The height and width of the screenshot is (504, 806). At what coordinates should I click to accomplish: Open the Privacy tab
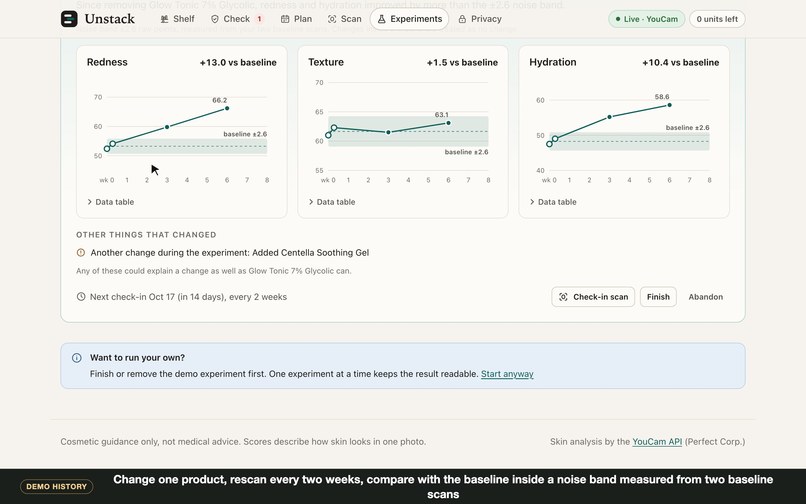pyautogui.click(x=480, y=19)
